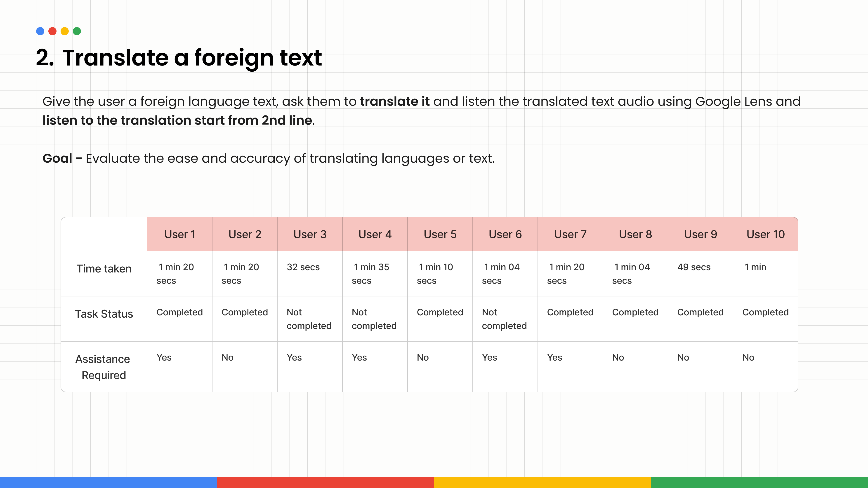Click the User 5 header cell

pos(440,234)
